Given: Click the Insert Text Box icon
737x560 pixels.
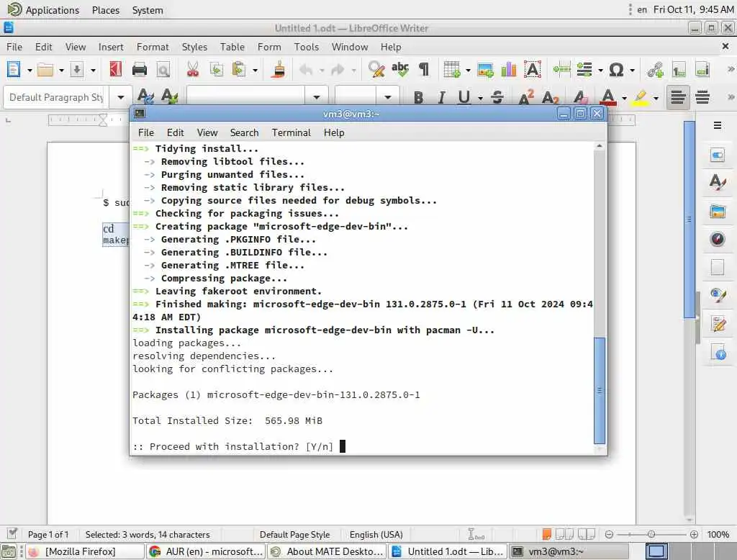Looking at the screenshot, I should pos(533,70).
